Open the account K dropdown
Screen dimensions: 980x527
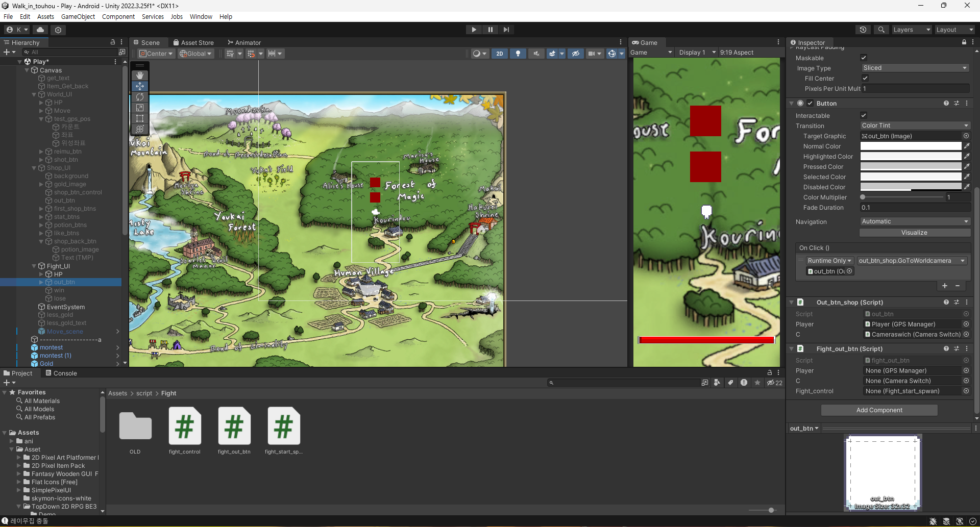click(17, 30)
